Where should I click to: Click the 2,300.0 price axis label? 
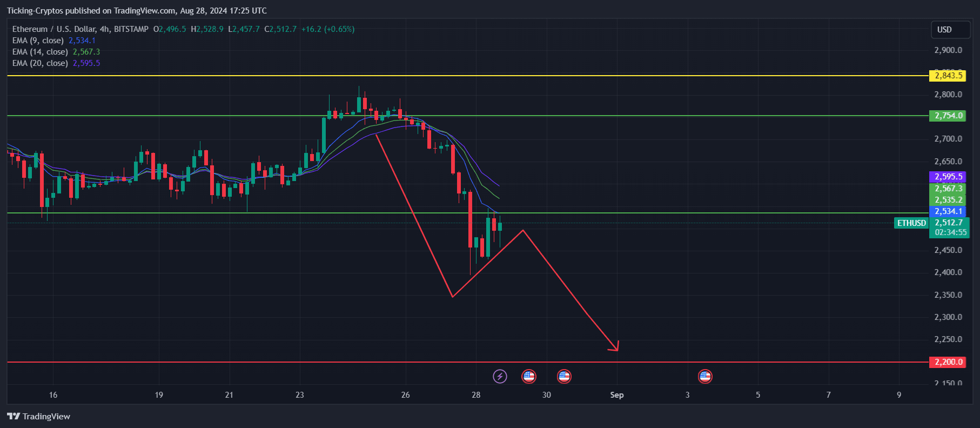948,317
